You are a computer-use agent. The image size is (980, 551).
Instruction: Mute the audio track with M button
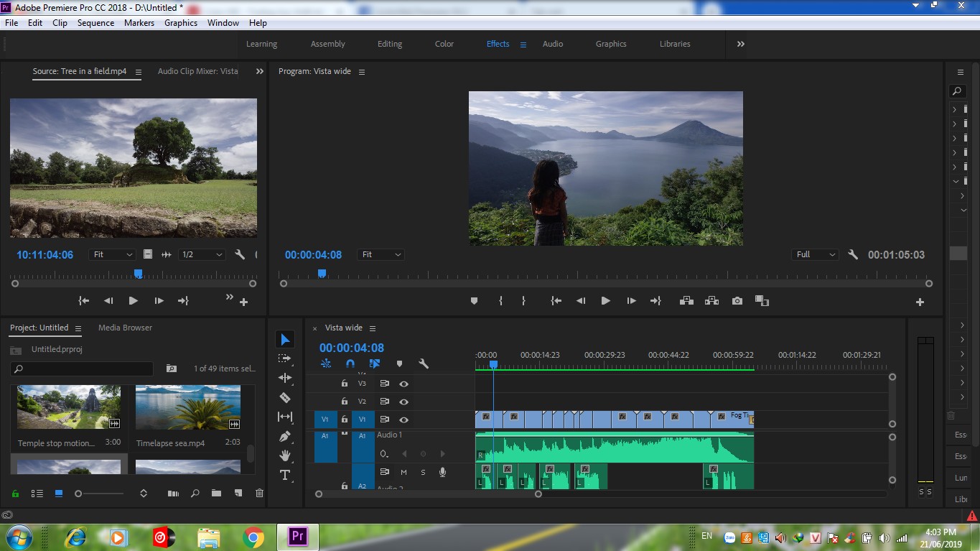coord(403,472)
